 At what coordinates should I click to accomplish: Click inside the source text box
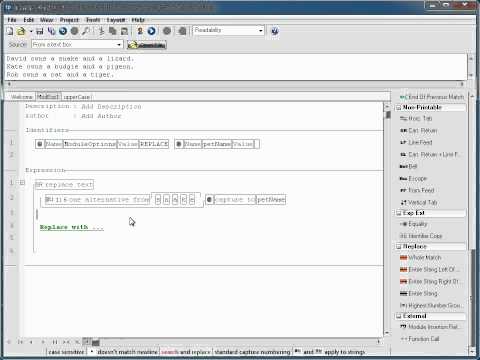click(235, 67)
